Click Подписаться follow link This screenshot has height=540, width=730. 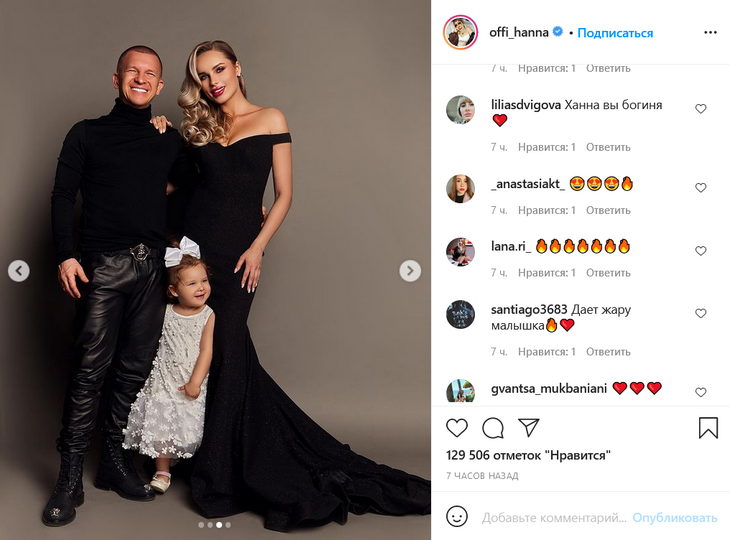click(x=615, y=33)
